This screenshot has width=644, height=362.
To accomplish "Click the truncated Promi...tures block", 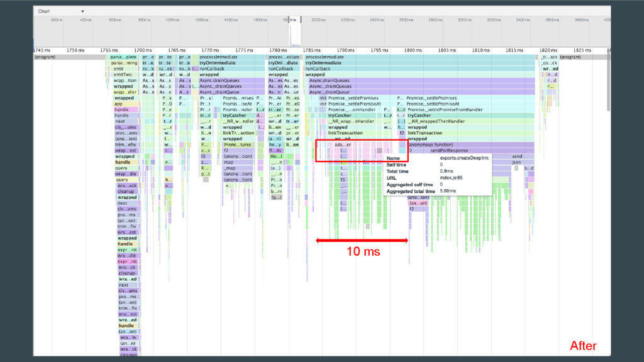I will 238,145.
